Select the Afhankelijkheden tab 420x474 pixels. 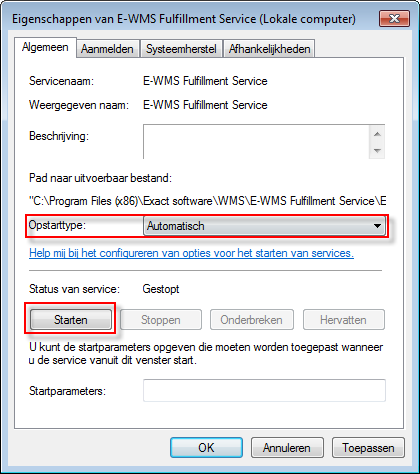(269, 49)
